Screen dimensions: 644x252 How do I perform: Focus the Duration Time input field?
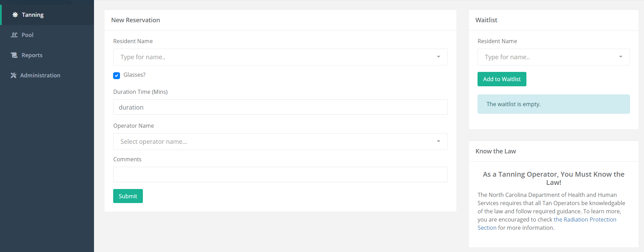tap(280, 107)
